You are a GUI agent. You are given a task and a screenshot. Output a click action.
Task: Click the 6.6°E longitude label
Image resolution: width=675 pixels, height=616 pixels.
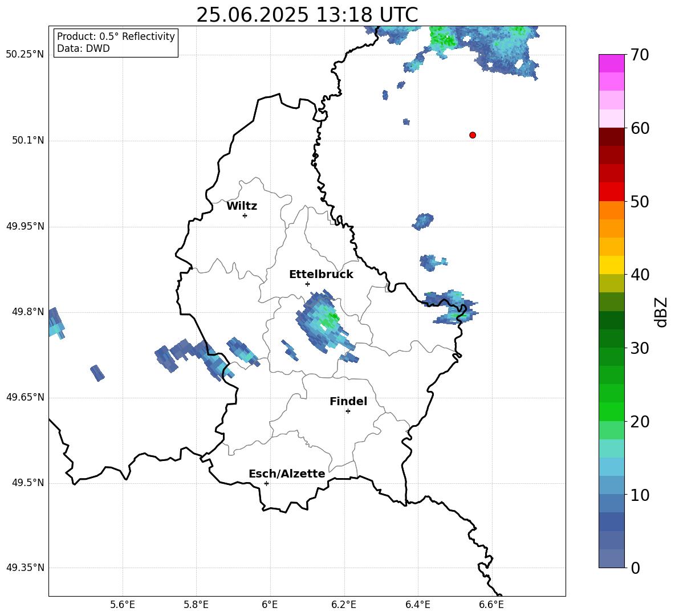[x=491, y=605]
